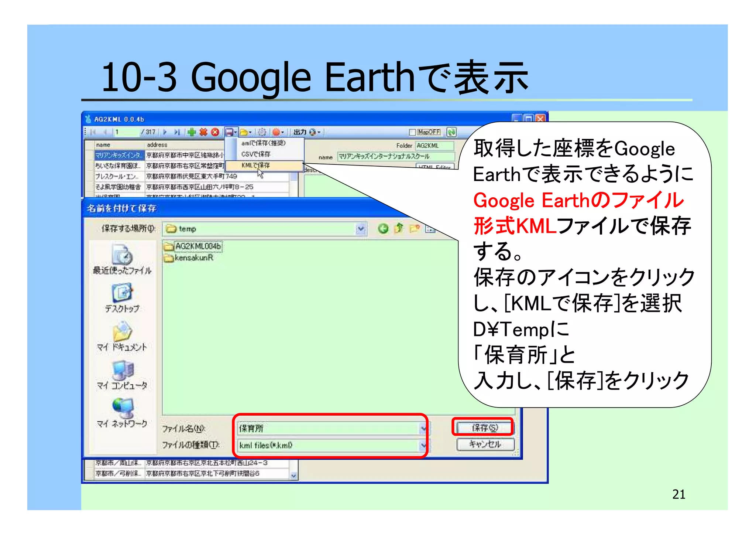Image resolution: width=756 pixels, height=535 pixels.
Task: Click the open folder toolbar icon
Action: tap(244, 132)
